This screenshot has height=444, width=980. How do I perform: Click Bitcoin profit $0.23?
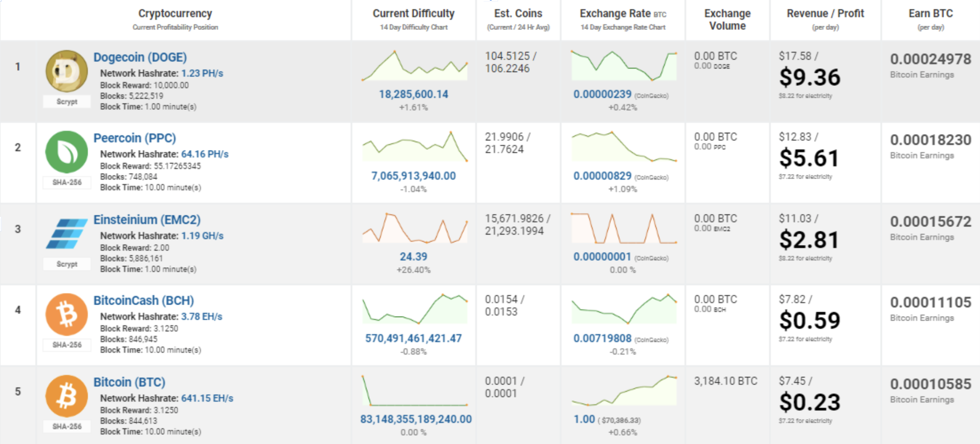(809, 402)
